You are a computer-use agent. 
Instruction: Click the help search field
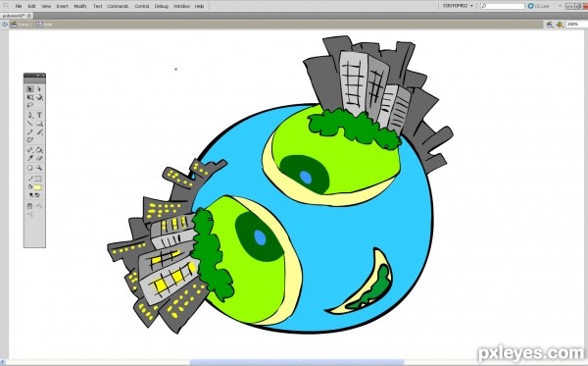pyautogui.click(x=503, y=6)
